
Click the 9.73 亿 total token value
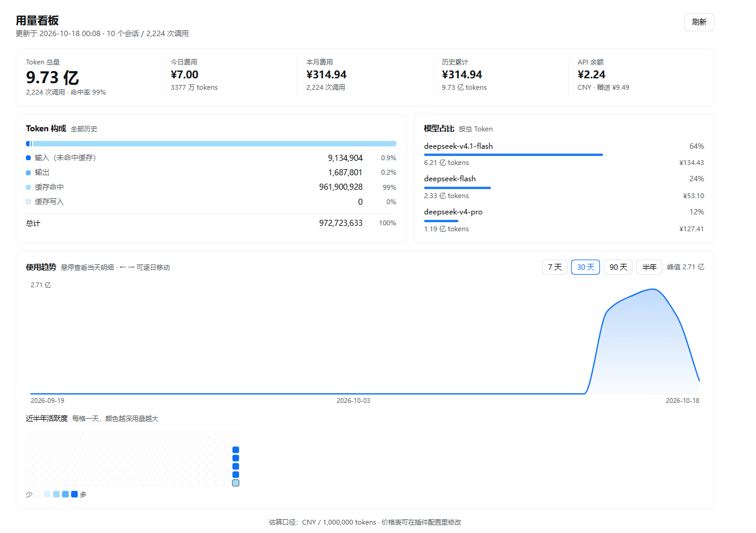(x=52, y=77)
